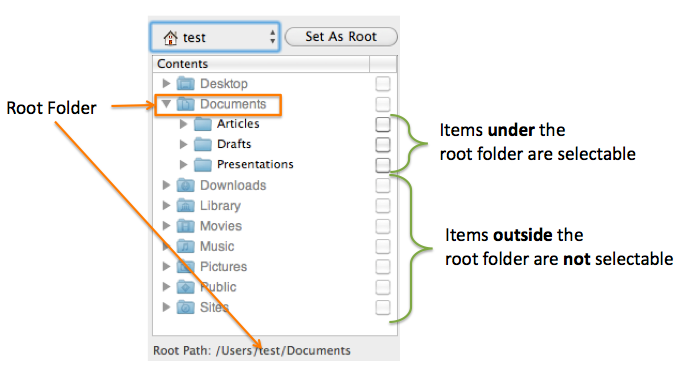
Task: Expand the Articles folder triangle
Action: (184, 124)
